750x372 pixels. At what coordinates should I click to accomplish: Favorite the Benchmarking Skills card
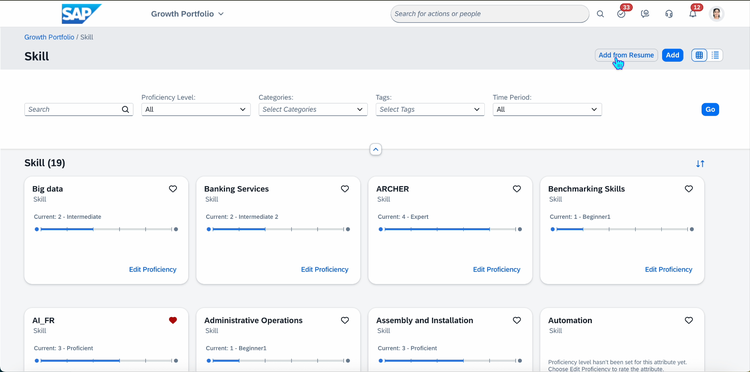[689, 189]
